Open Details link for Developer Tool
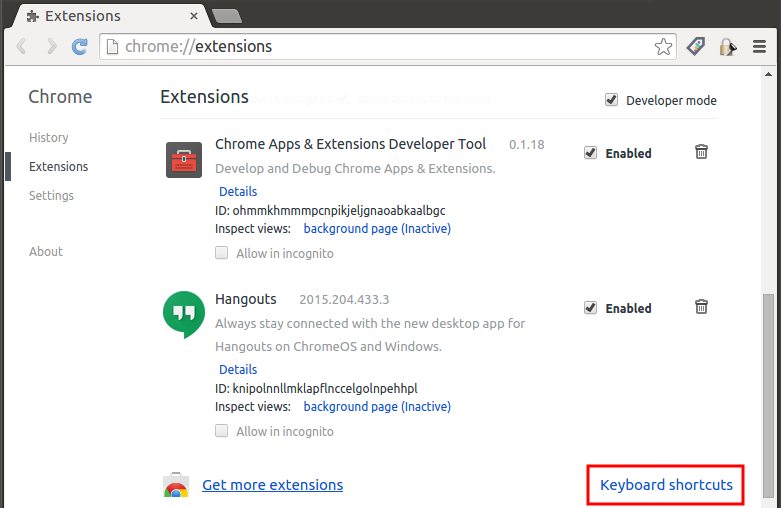 pyautogui.click(x=238, y=191)
